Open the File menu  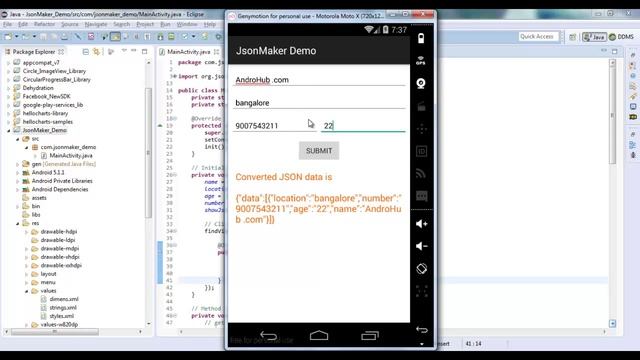(8, 24)
